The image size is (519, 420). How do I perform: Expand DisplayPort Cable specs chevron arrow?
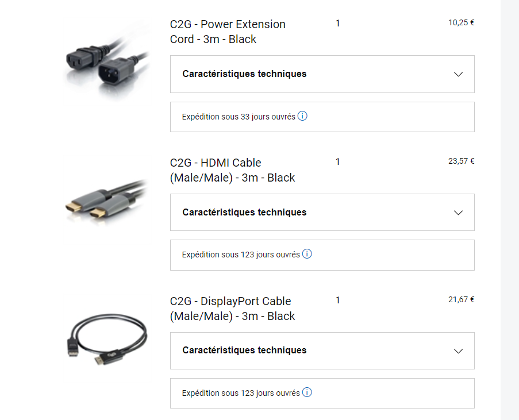pos(458,350)
